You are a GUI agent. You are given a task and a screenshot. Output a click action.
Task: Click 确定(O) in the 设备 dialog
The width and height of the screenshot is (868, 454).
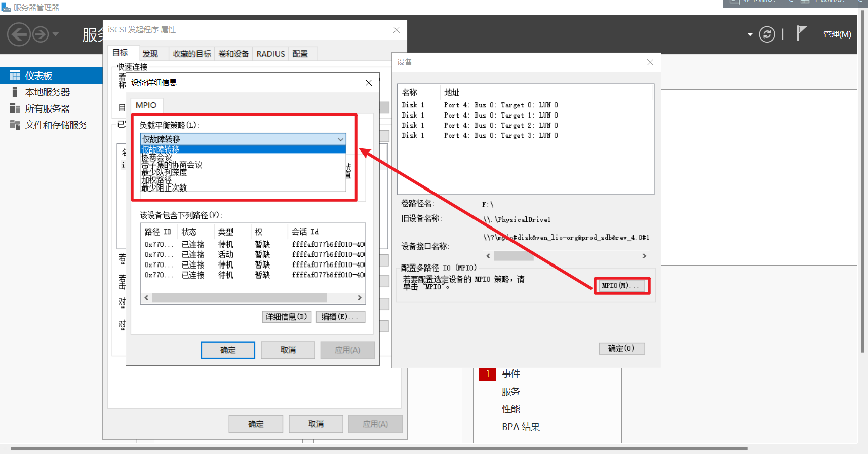(622, 348)
